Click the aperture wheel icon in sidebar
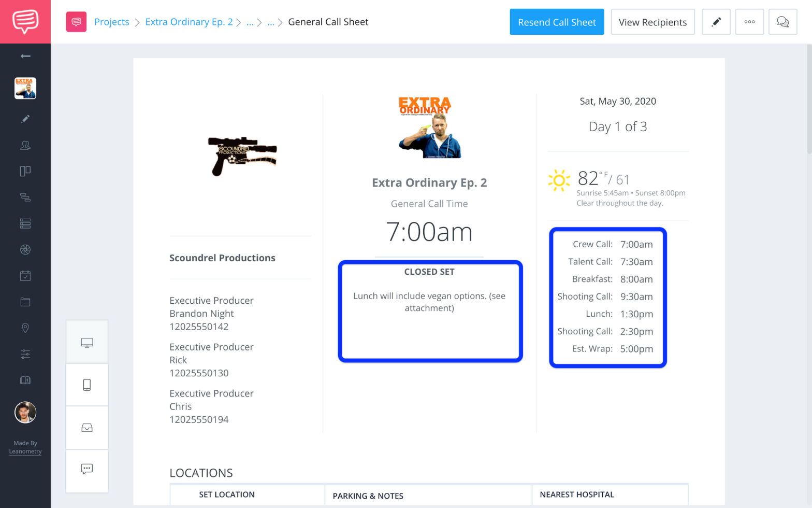The height and width of the screenshot is (508, 812). pos(25,250)
